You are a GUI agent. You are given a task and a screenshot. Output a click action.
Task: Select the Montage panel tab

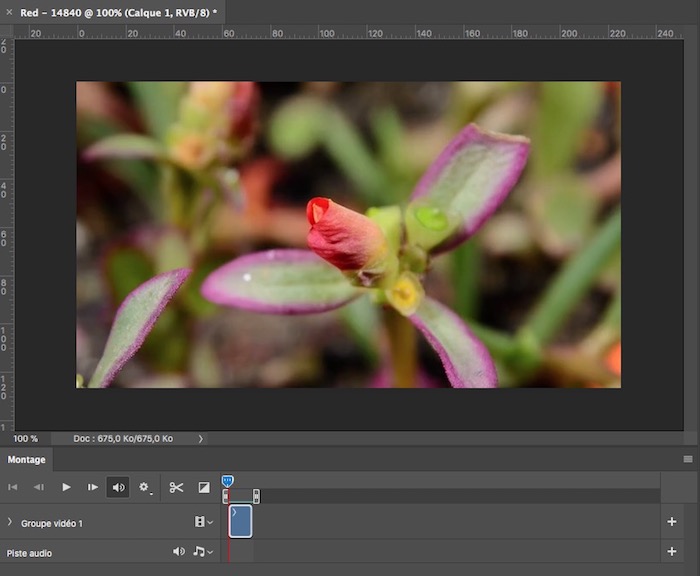(26, 459)
